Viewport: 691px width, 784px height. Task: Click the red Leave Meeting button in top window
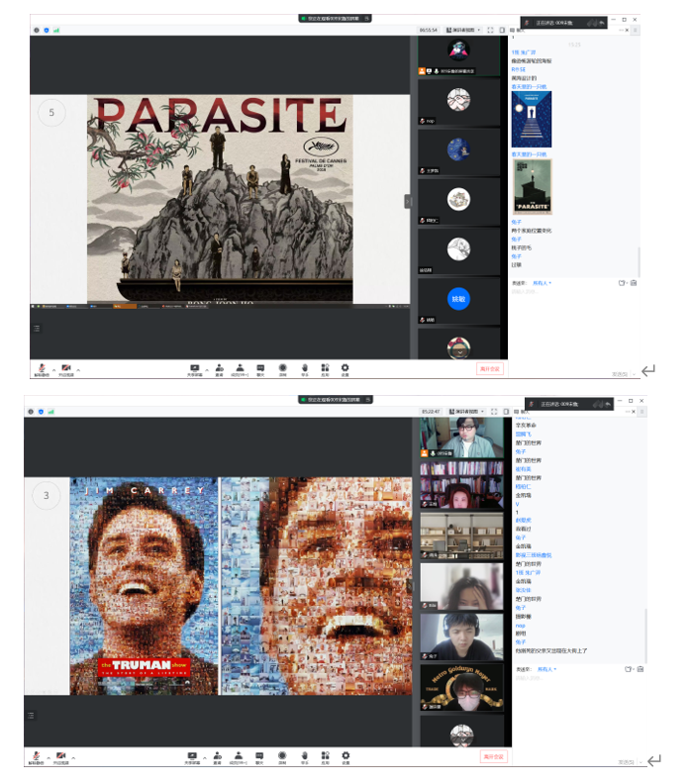(490, 368)
